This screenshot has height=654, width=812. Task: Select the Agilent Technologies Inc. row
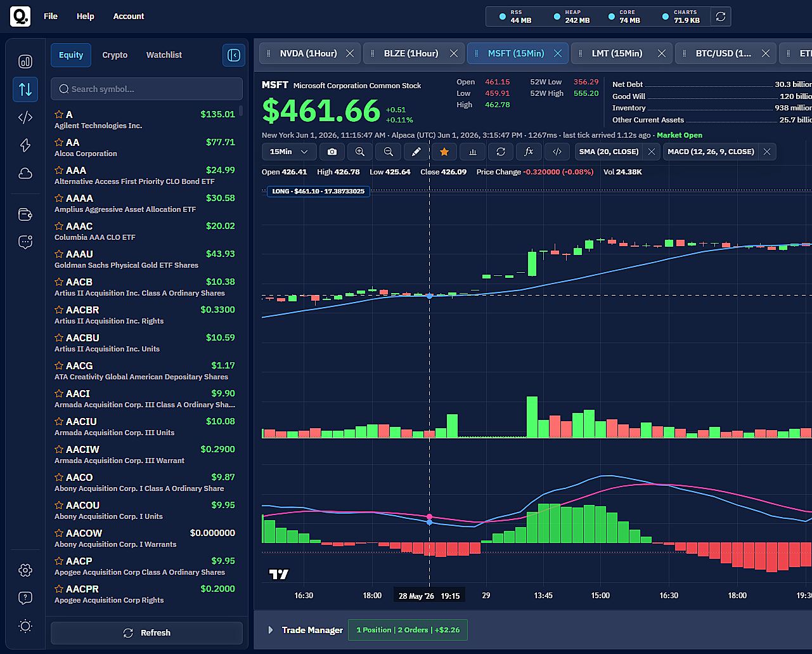click(145, 120)
